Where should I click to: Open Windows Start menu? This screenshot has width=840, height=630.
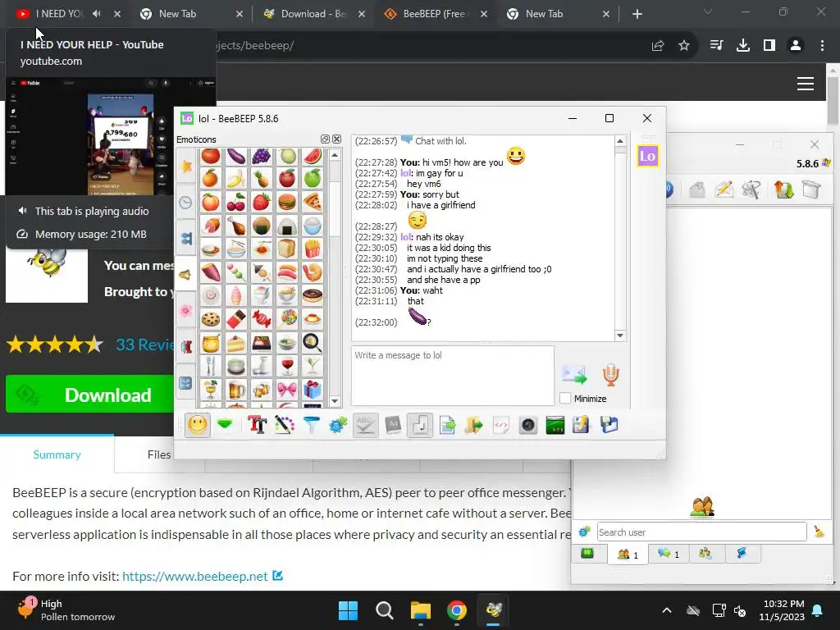[348, 610]
